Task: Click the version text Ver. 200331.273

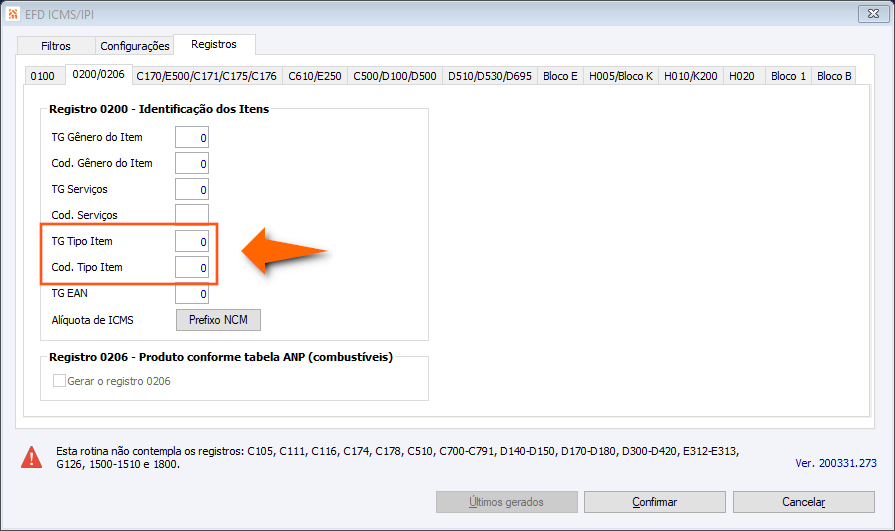Action: (x=836, y=463)
